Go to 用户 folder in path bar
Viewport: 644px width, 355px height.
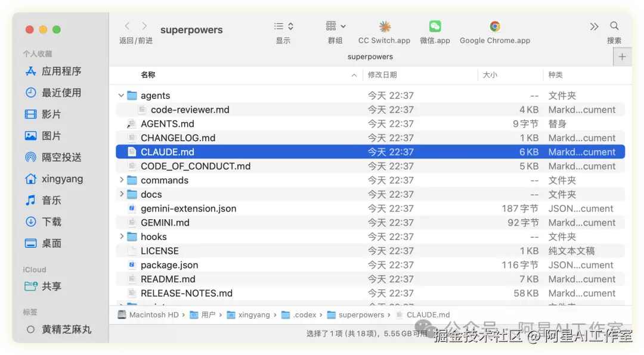click(x=203, y=314)
